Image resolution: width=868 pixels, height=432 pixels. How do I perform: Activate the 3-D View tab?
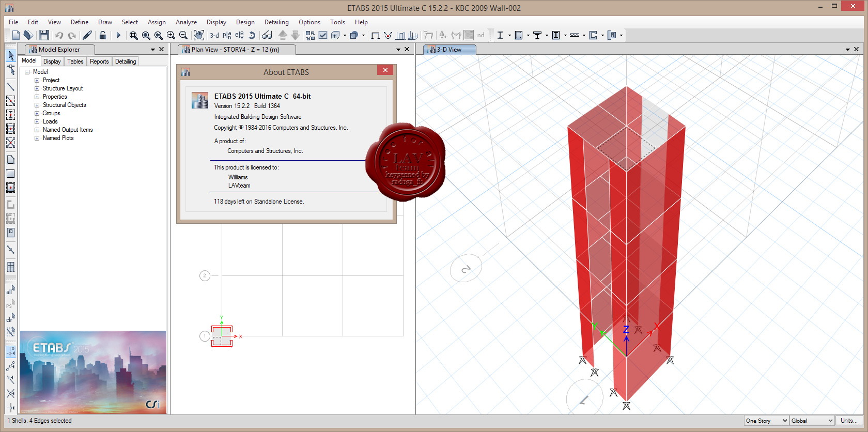(449, 50)
